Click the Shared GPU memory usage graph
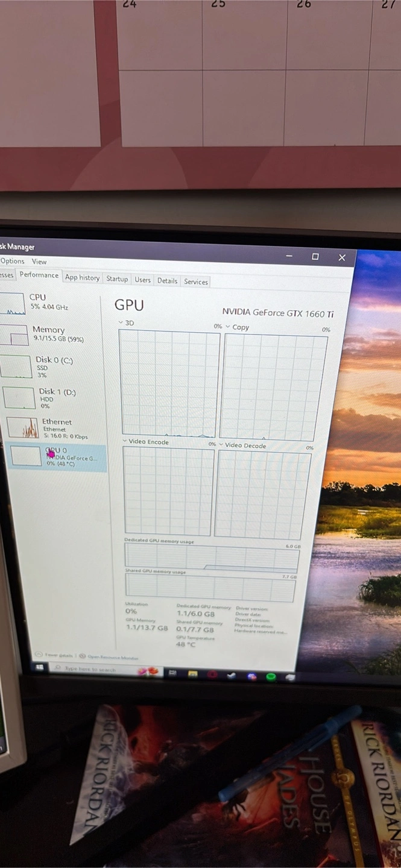 coord(210,587)
